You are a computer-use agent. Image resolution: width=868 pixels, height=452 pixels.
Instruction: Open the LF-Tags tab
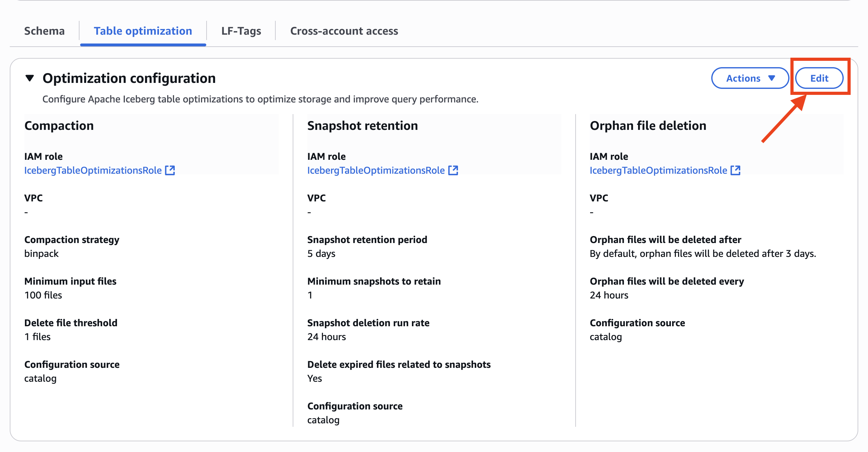[x=241, y=31]
